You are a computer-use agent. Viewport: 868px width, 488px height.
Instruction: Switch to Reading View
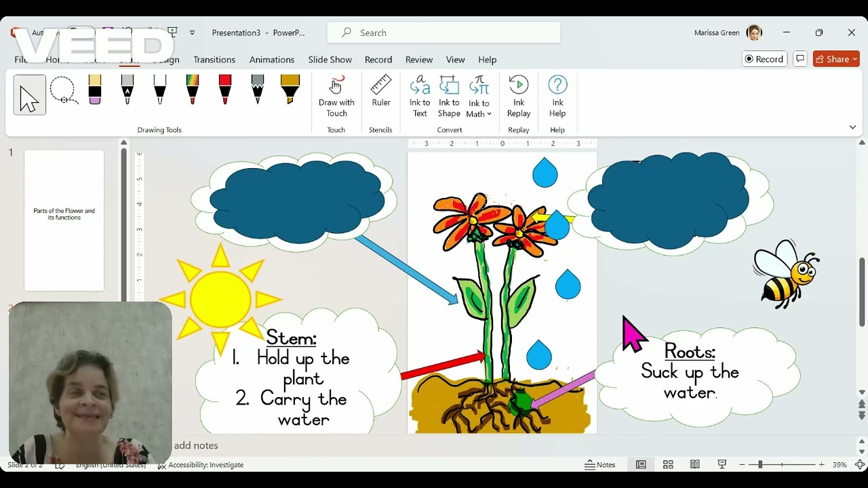[x=695, y=465]
